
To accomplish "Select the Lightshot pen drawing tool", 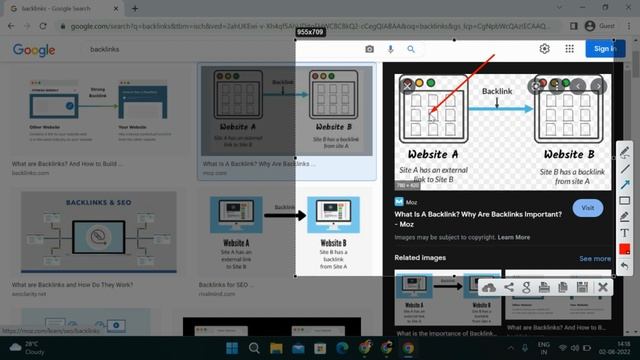I will pyautogui.click(x=624, y=153).
